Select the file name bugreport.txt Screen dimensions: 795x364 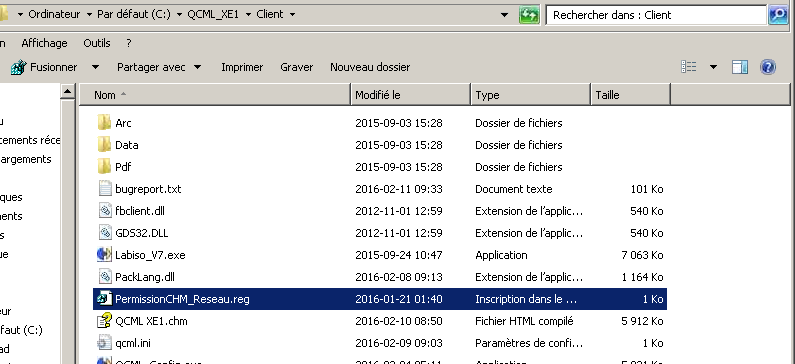coord(148,189)
